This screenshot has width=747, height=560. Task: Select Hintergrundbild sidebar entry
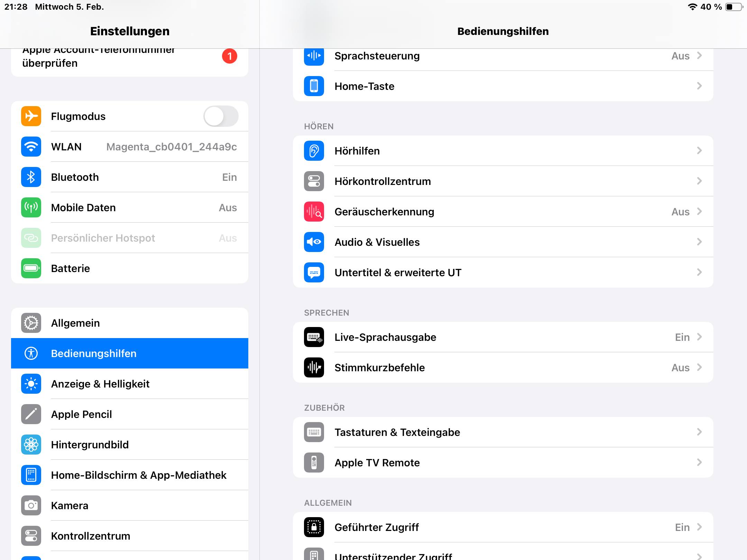[130, 445]
